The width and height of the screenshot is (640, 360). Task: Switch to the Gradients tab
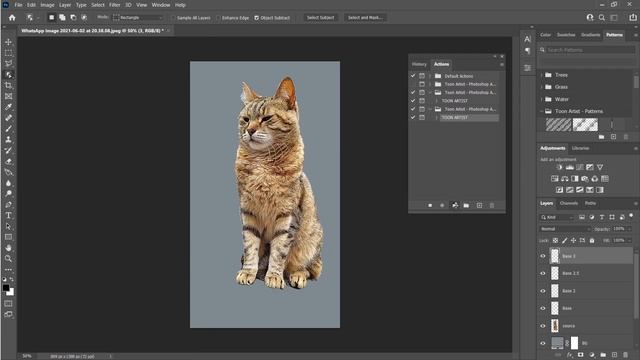[591, 35]
